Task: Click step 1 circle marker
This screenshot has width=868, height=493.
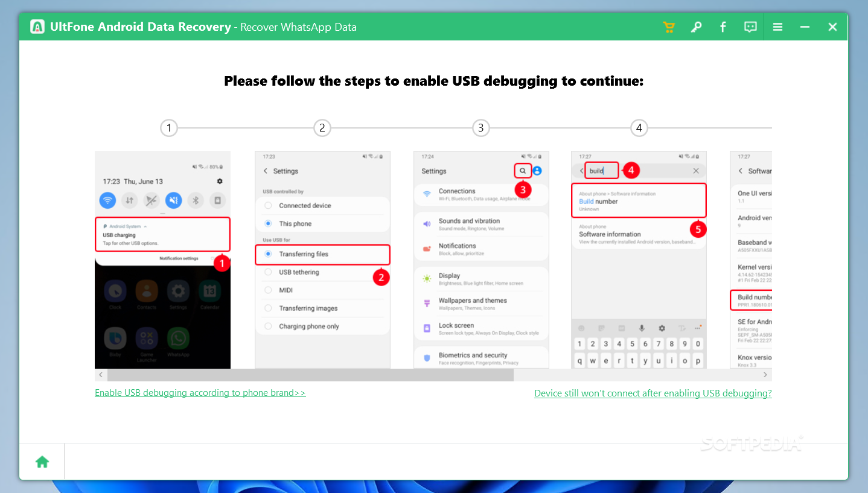Action: click(169, 128)
